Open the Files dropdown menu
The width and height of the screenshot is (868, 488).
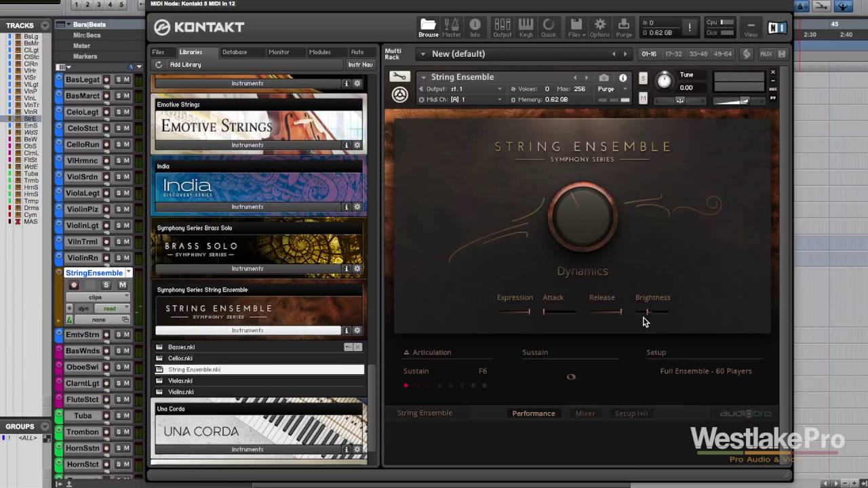(575, 27)
